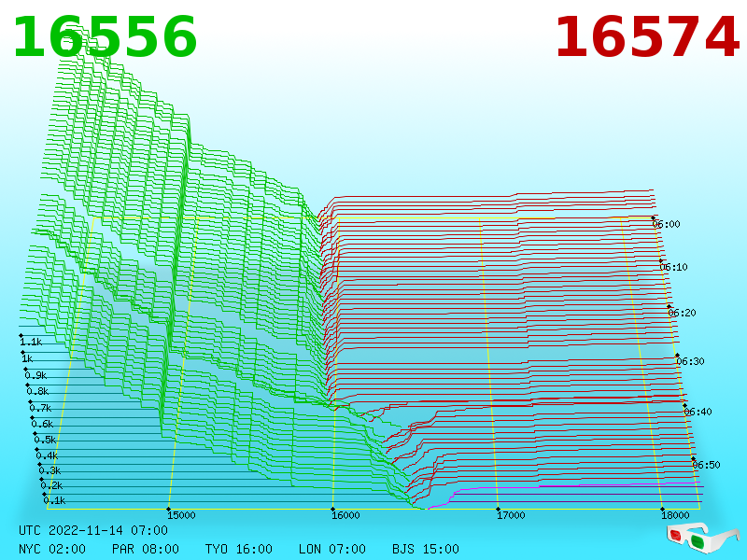Click the 06:40 time axis marker
This screenshot has width=747, height=560.
pos(698,412)
